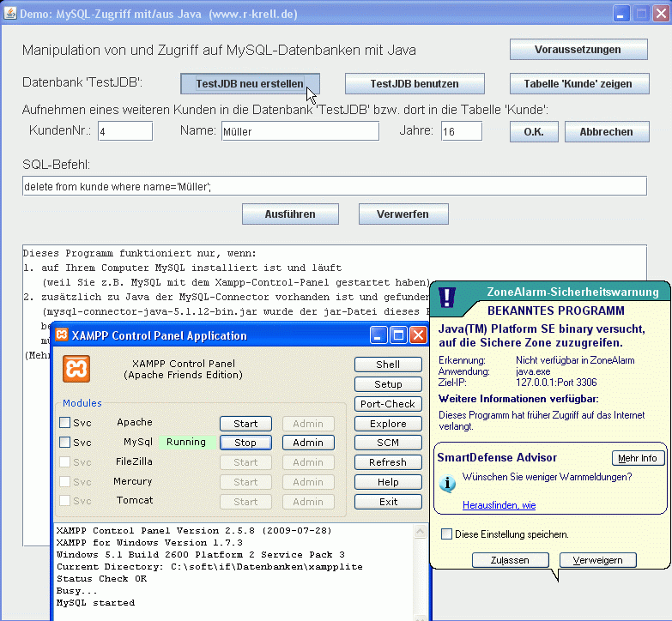Open MySql Admin
Image resolution: width=672 pixels, height=621 pixels.
(x=308, y=443)
